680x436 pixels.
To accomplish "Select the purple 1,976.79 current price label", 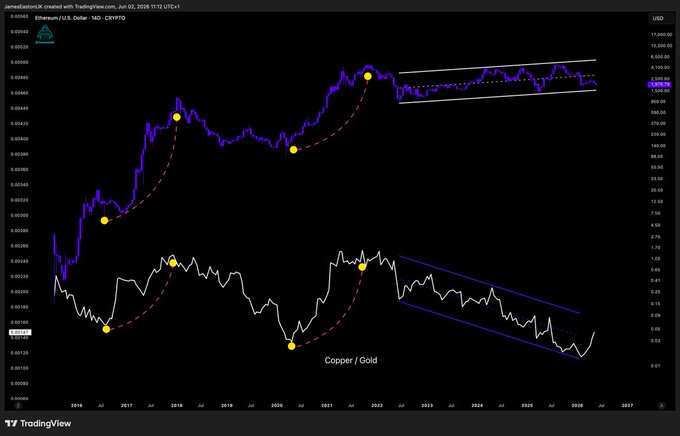I will click(659, 85).
